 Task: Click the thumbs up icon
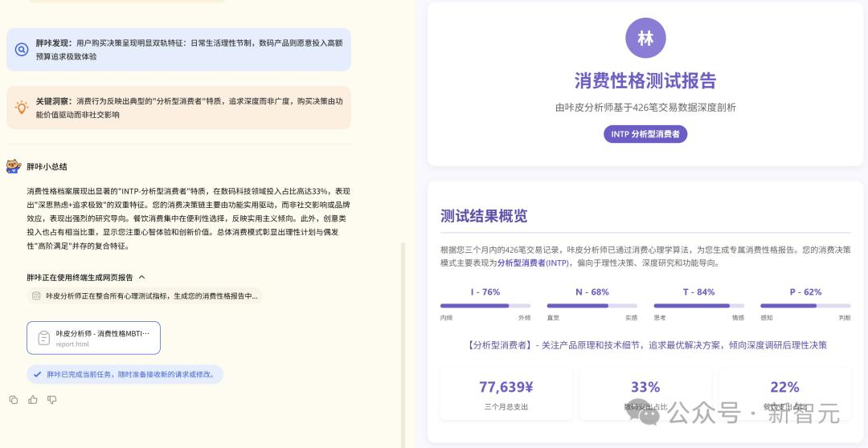click(33, 400)
